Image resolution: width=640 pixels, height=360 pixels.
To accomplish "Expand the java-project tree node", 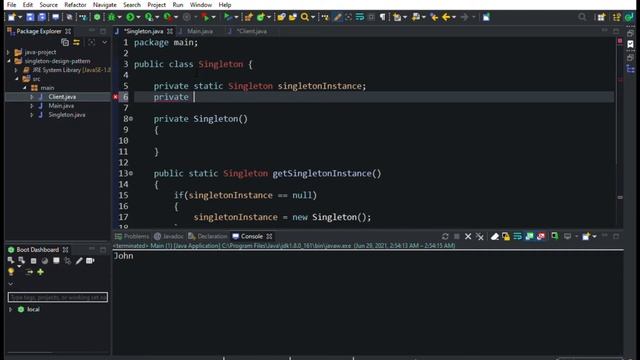I will 8,52.
